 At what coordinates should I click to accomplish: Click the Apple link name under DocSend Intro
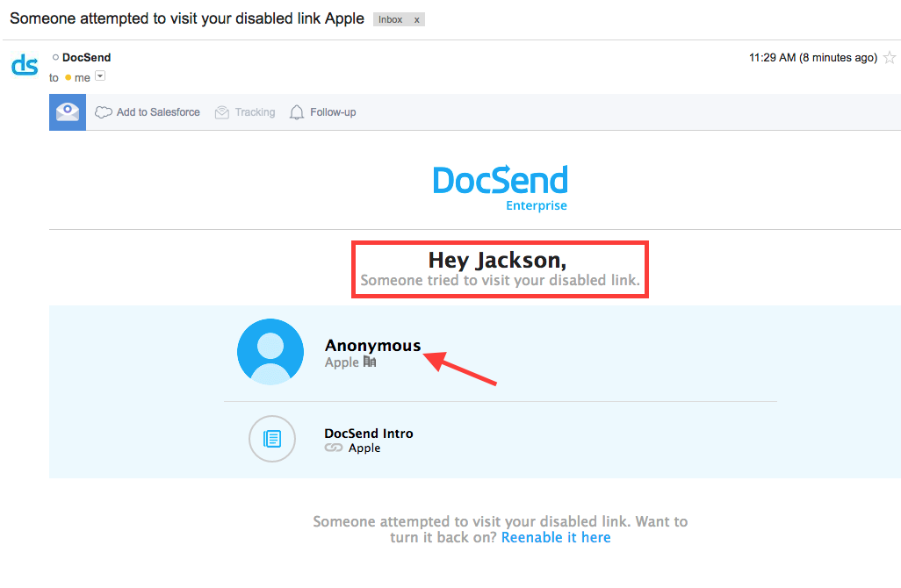coord(364,448)
